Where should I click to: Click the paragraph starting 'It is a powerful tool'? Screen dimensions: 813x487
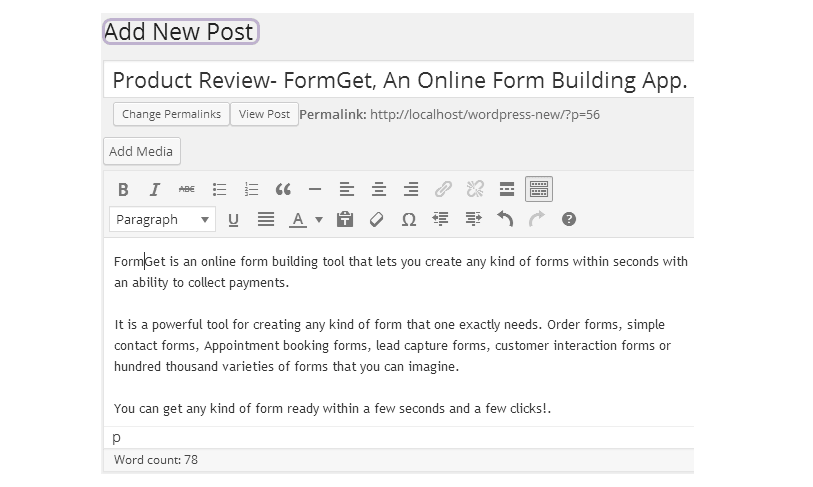393,345
